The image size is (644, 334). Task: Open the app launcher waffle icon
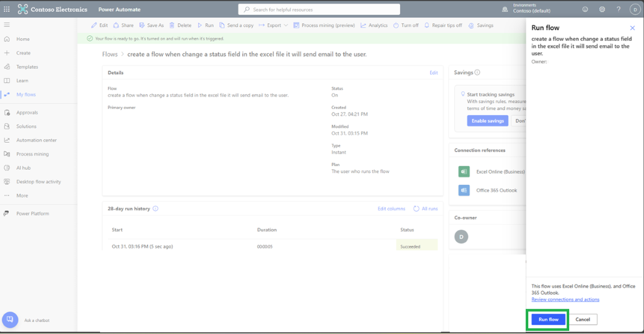pyautogui.click(x=6, y=9)
